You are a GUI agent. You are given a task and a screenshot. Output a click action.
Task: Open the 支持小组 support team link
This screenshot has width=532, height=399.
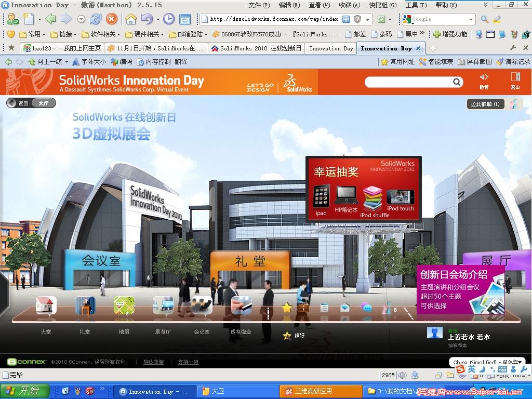coord(188,362)
